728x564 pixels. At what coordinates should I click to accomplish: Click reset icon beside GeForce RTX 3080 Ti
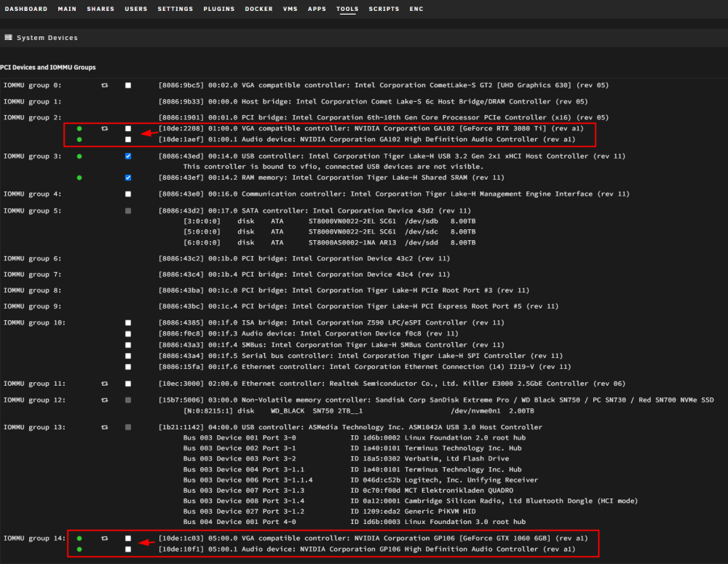(104, 129)
